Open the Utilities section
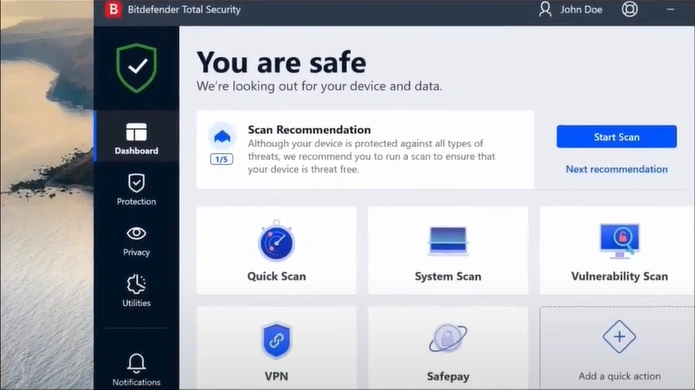This screenshot has width=695, height=390. click(x=137, y=291)
